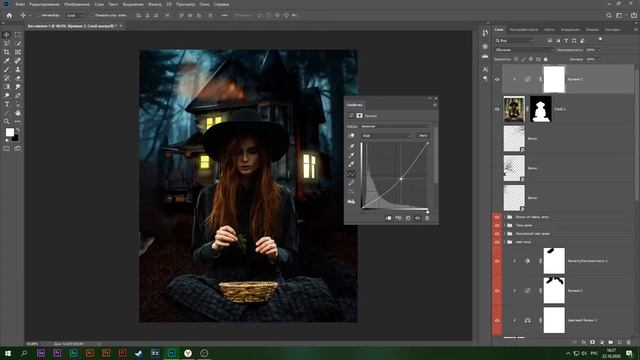
Task: Open the Изображение menu
Action: point(77,4)
